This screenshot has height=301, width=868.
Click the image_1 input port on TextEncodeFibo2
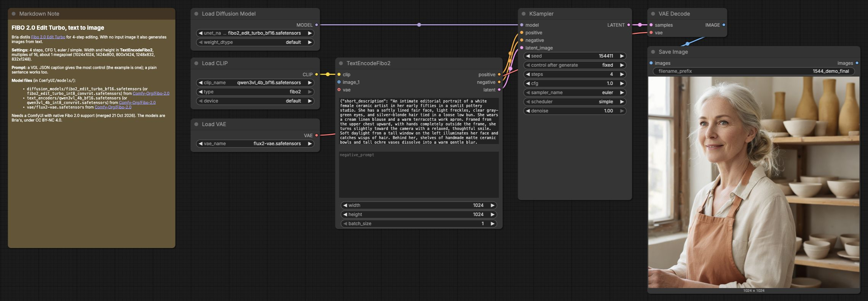tap(339, 82)
